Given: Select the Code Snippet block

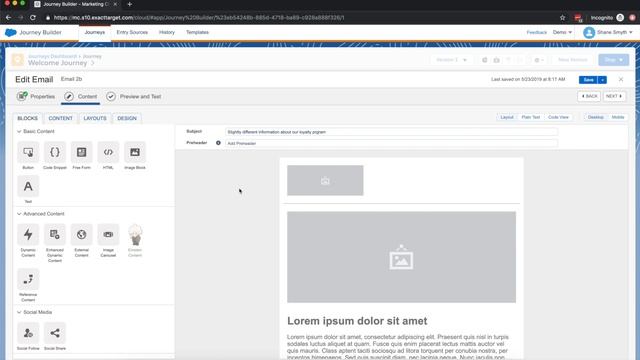Looking at the screenshot, I should pos(55,152).
